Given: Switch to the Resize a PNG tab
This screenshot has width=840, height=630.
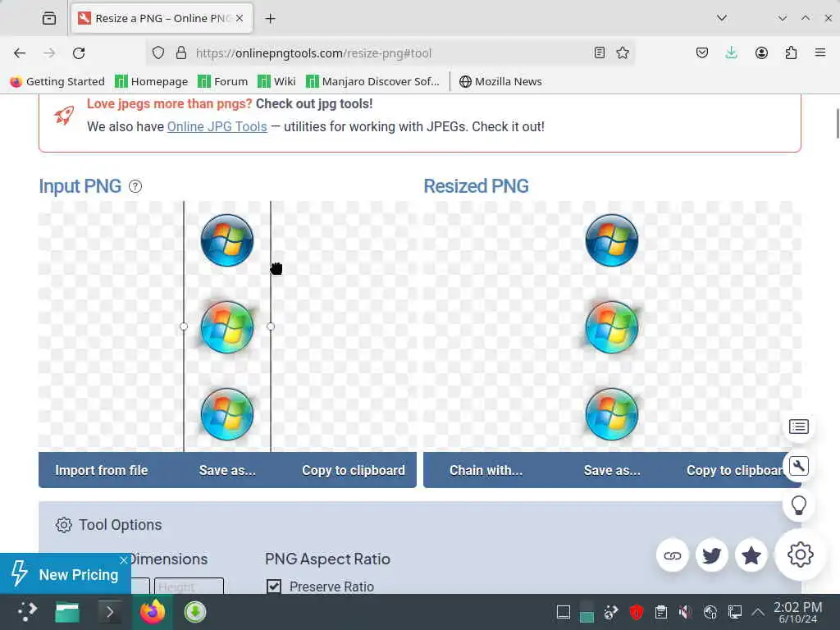Looking at the screenshot, I should point(162,18).
